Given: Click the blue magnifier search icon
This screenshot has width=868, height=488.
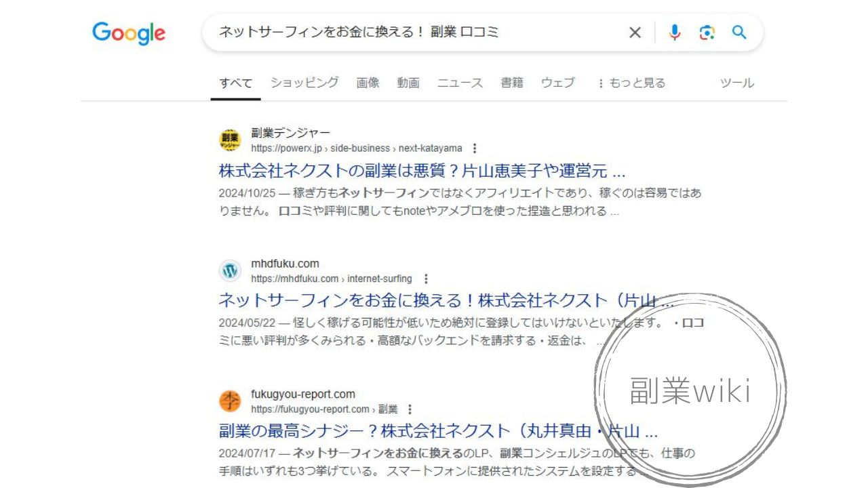Looking at the screenshot, I should 739,32.
